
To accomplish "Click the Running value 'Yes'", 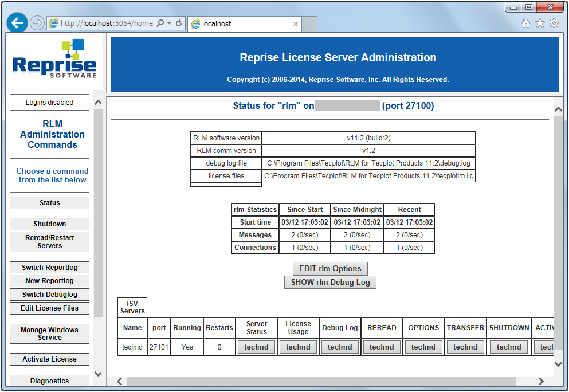I will (x=187, y=347).
